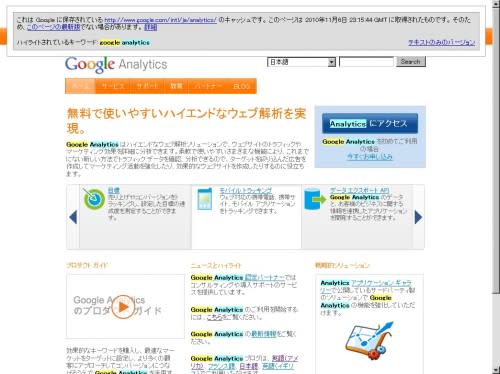Open the アプリケーション ギャラリー link

click(366, 287)
